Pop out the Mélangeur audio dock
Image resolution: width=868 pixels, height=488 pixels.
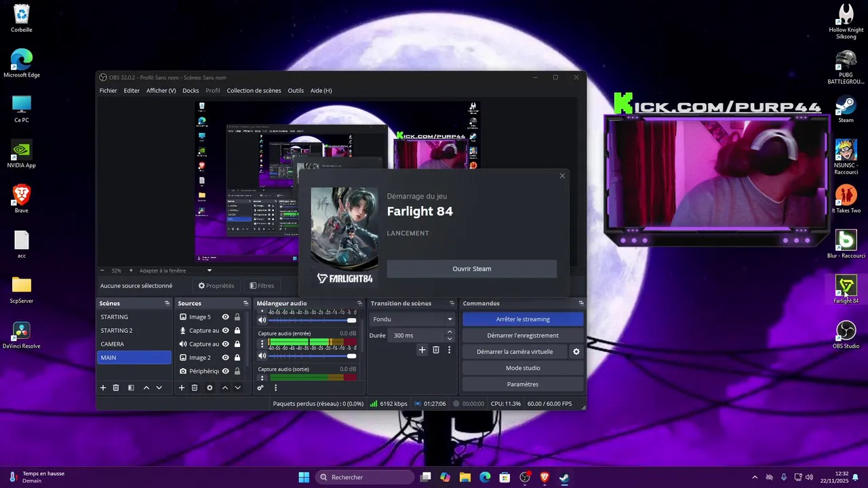359,303
